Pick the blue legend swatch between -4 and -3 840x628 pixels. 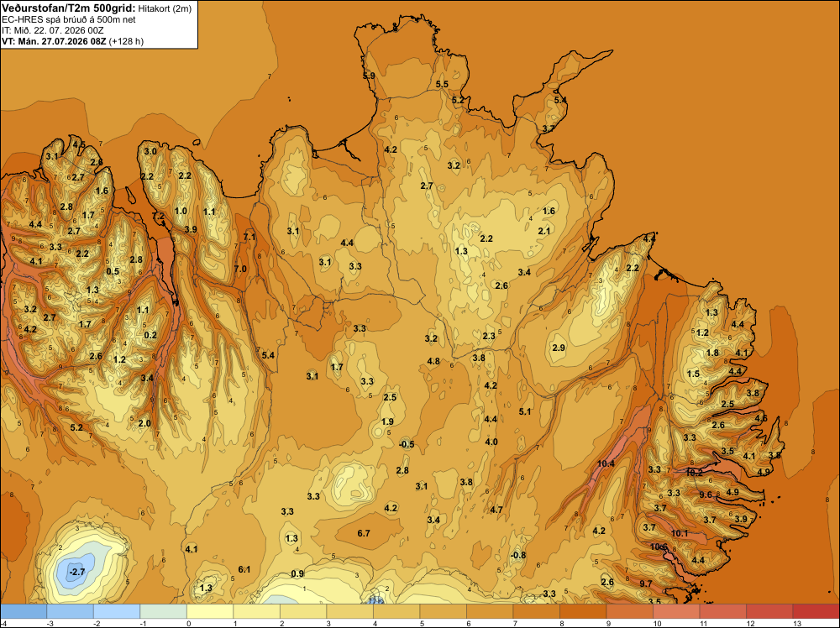(x=24, y=611)
